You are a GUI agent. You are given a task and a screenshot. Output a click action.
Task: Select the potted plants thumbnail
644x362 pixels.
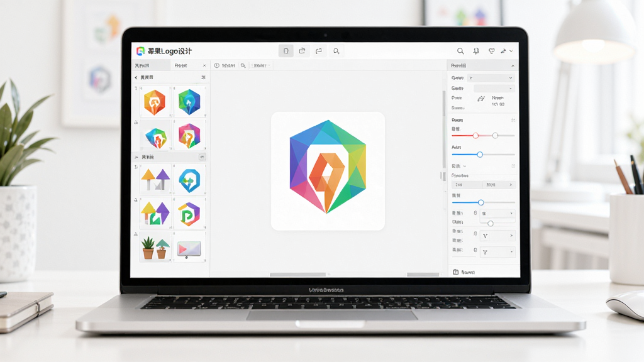(x=155, y=248)
